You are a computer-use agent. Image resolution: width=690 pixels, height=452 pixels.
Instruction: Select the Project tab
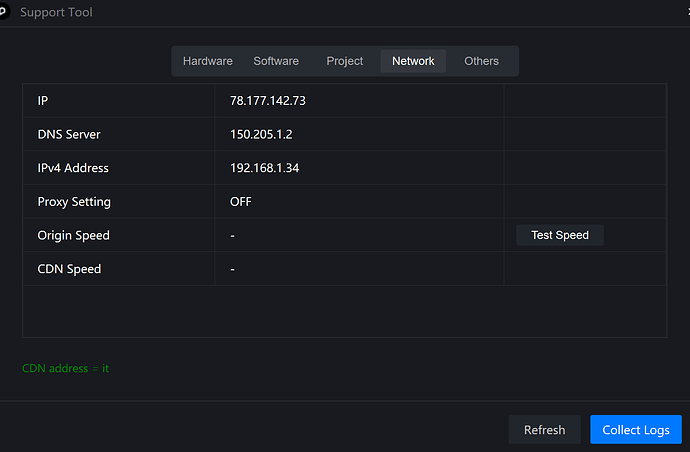(345, 61)
